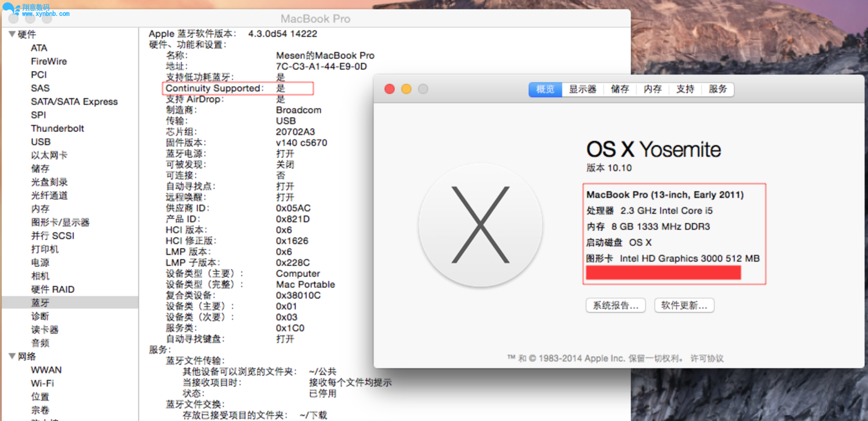Collapse the 网络 network tree section

(12, 356)
